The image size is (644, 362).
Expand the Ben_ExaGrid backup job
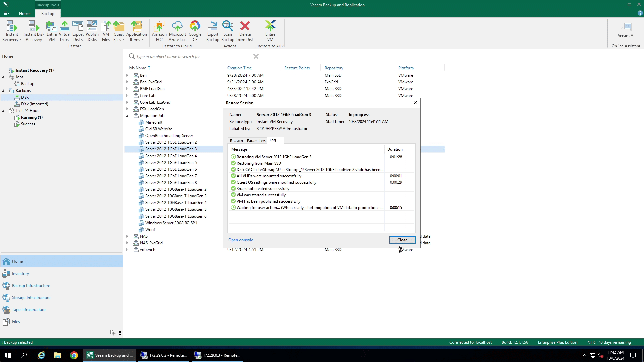127,82
